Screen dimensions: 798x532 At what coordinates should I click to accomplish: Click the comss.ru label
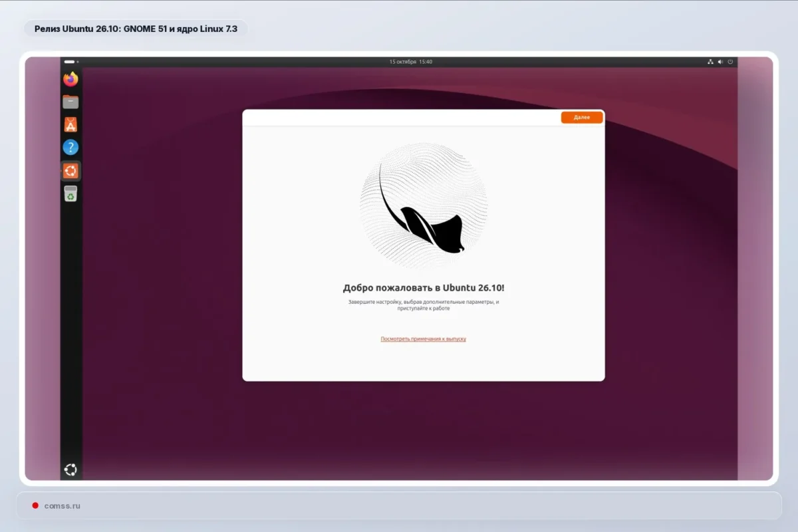[63, 506]
